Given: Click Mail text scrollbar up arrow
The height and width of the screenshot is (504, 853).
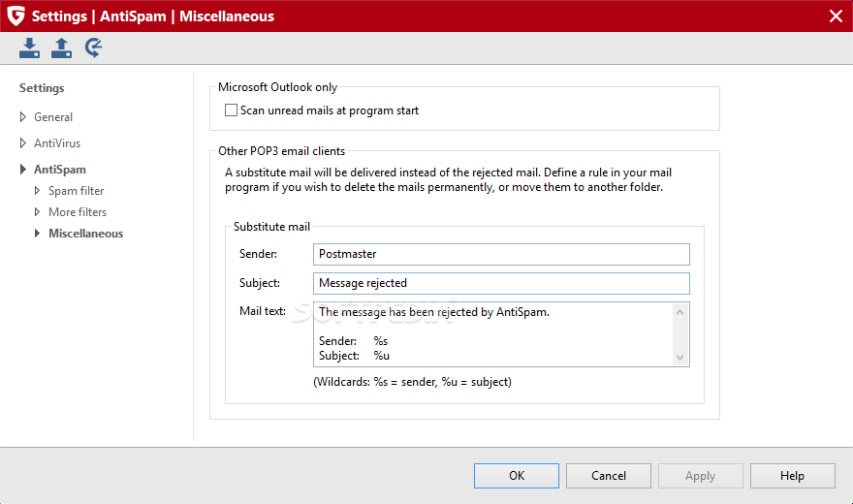Looking at the screenshot, I should click(x=680, y=311).
